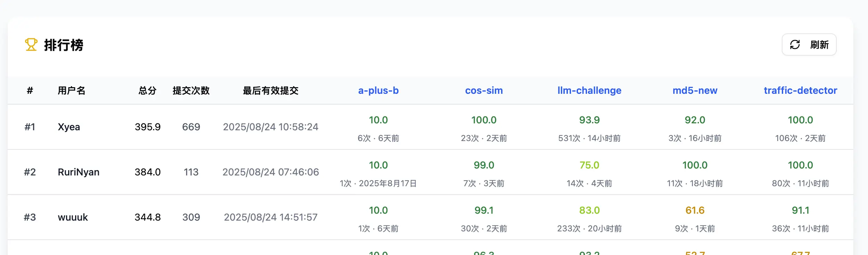Open the md5-new problem link

pyautogui.click(x=694, y=91)
